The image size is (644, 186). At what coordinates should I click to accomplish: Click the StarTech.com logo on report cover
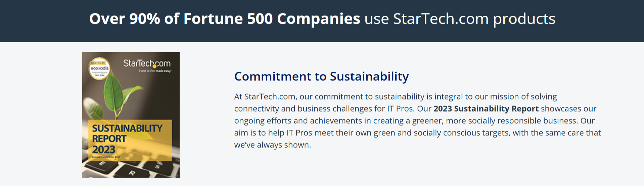(x=147, y=63)
